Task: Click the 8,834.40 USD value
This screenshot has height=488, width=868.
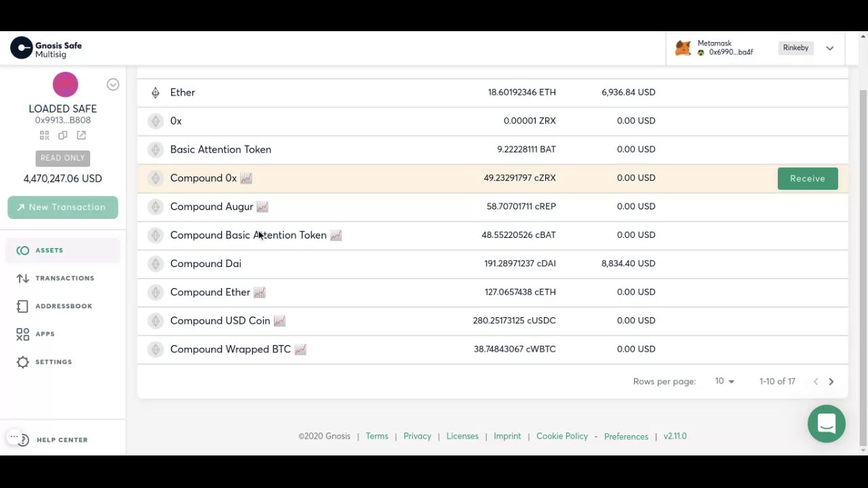Action: pyautogui.click(x=628, y=264)
